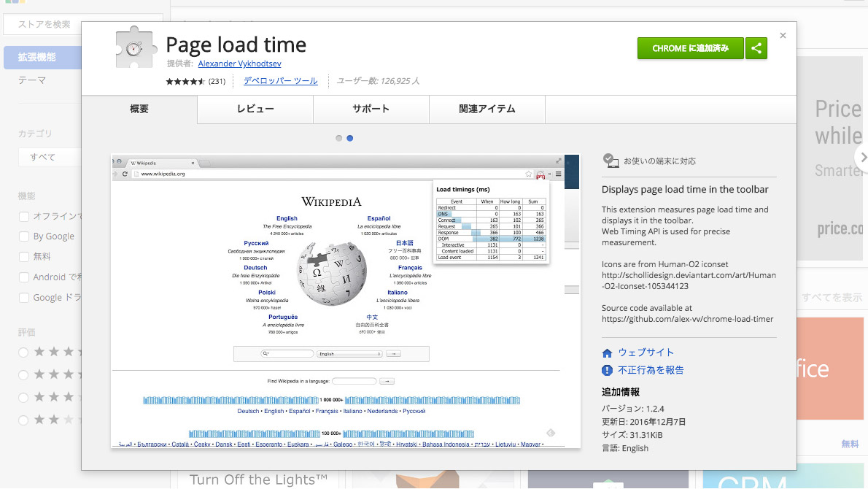
Task: Open Alexander Vykhodtsev developer link
Action: pyautogui.click(x=240, y=63)
